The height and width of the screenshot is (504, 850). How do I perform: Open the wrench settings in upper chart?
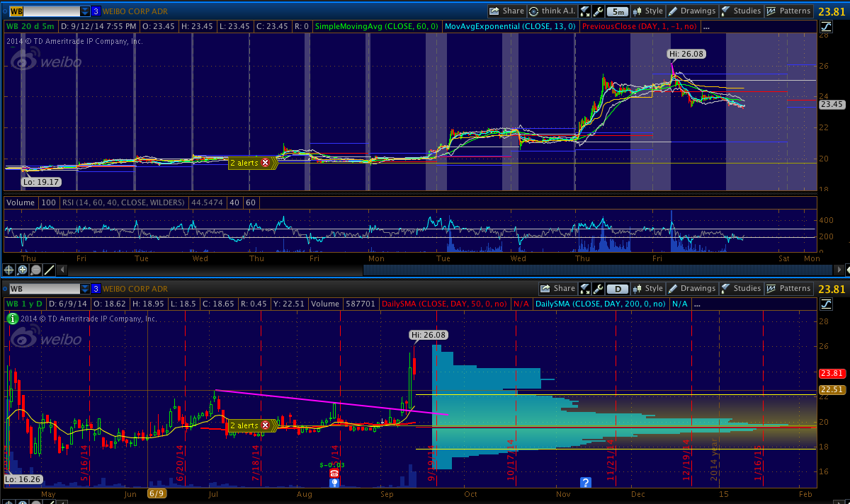coord(598,11)
